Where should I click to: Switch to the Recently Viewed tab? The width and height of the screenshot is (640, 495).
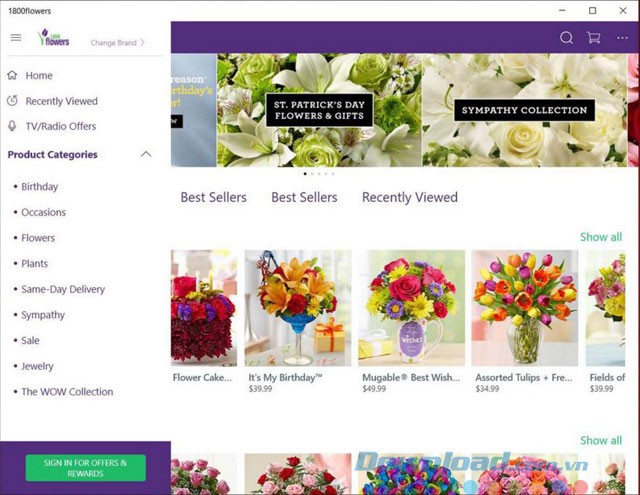tap(409, 197)
